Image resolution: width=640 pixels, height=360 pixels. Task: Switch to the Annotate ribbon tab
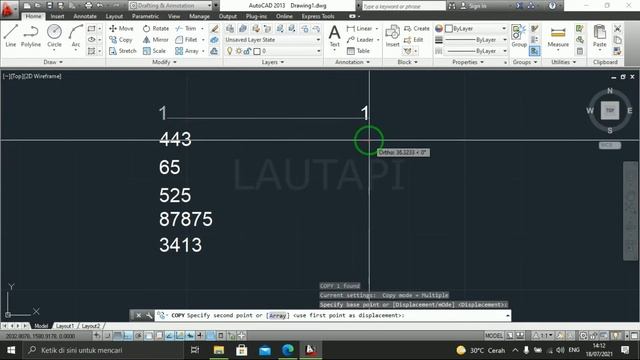(x=85, y=16)
